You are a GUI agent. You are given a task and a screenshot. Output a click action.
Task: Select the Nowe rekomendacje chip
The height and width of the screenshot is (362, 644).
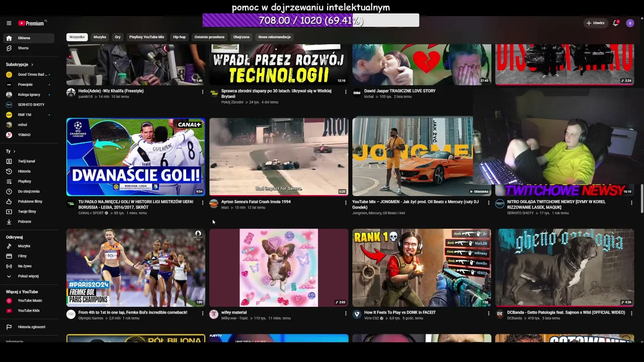pyautogui.click(x=275, y=37)
